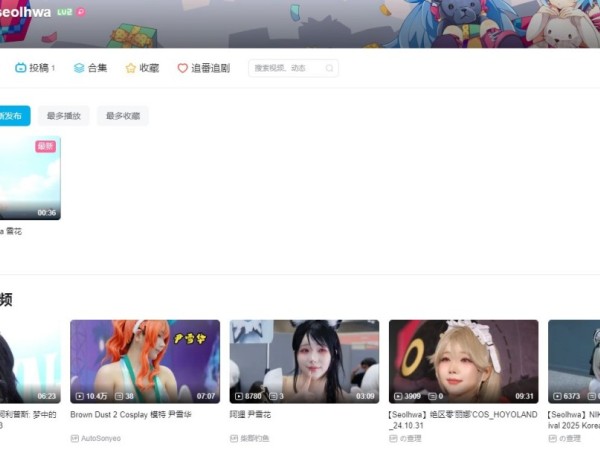Click the LV2 level badge

tap(65, 12)
